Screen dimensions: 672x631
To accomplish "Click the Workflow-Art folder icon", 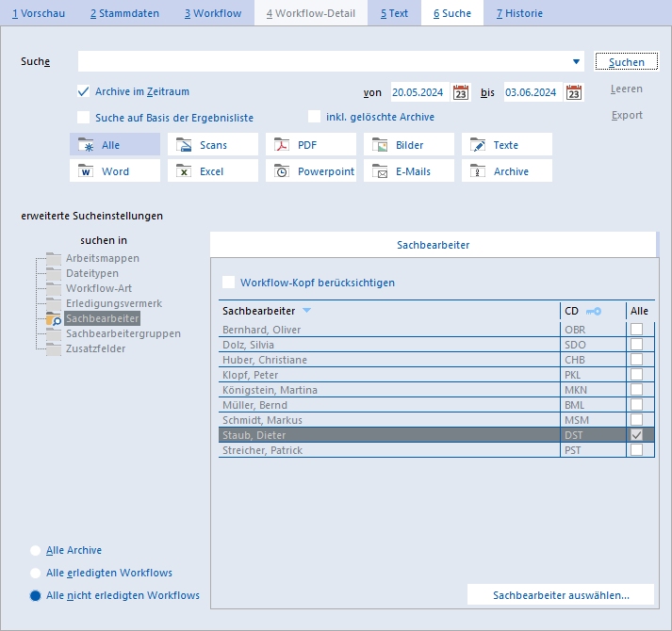I will [54, 288].
